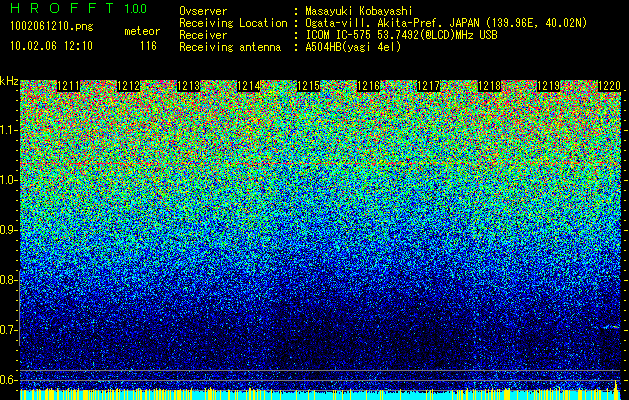
Task: Click the tall yellow peak at far right of bar
Action: point(616,389)
